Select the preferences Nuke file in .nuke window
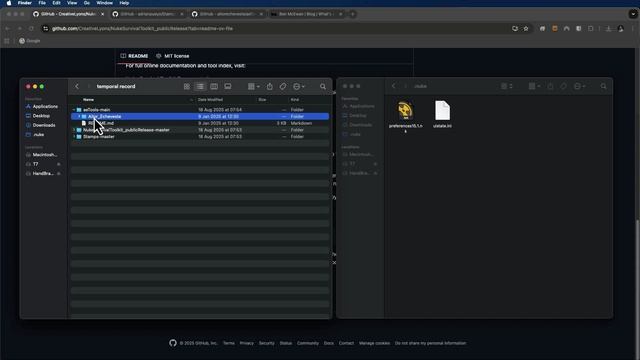The height and width of the screenshot is (360, 640). 405,116
